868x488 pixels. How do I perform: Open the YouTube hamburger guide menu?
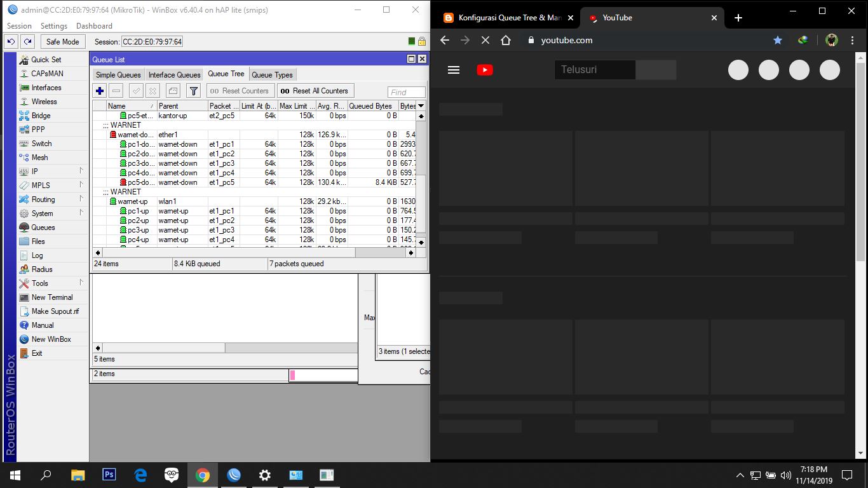pyautogui.click(x=454, y=70)
